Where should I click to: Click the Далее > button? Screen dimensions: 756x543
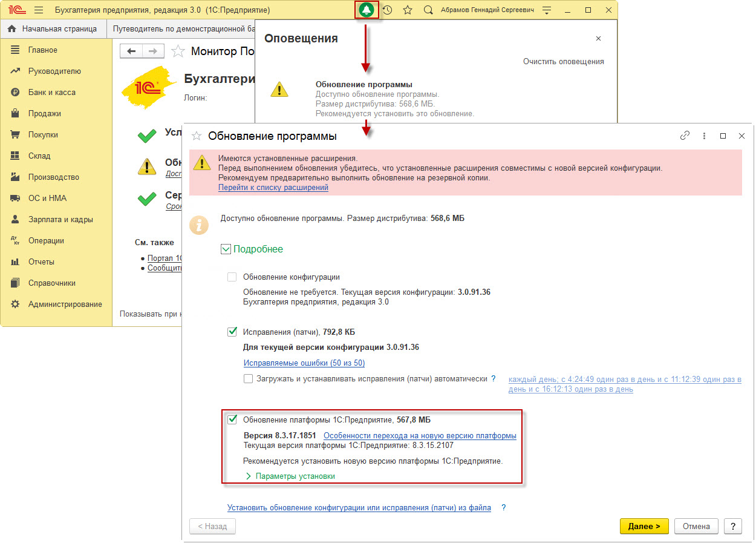pos(644,526)
